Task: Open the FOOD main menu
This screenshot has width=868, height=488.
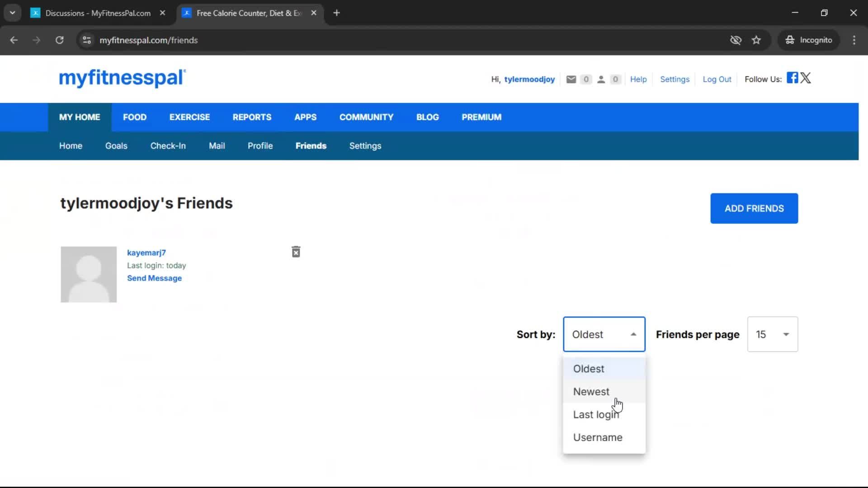Action: (x=135, y=117)
